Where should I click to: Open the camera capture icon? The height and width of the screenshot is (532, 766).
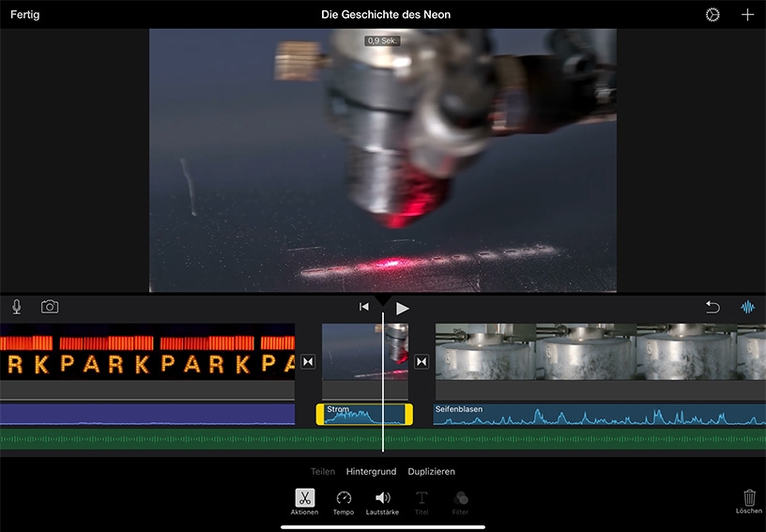coord(50,307)
